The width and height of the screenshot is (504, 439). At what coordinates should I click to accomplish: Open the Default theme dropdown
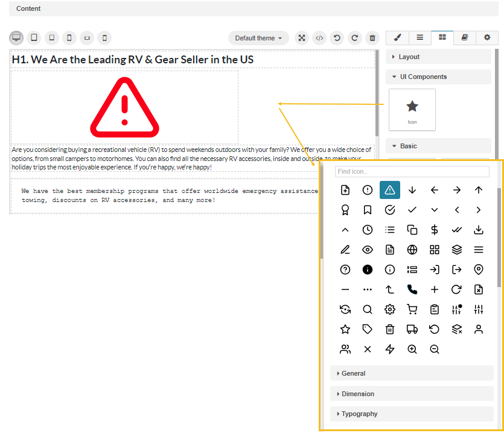pos(258,38)
